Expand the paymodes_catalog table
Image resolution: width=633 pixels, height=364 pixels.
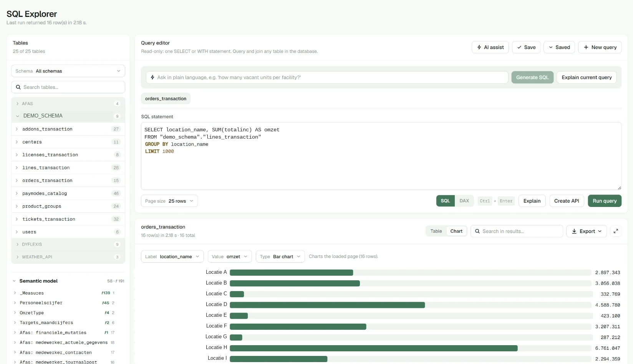[x=68, y=194]
